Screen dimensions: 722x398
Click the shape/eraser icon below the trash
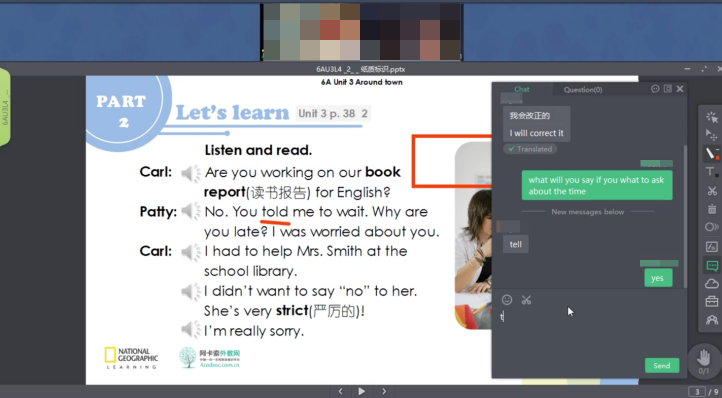tap(711, 227)
